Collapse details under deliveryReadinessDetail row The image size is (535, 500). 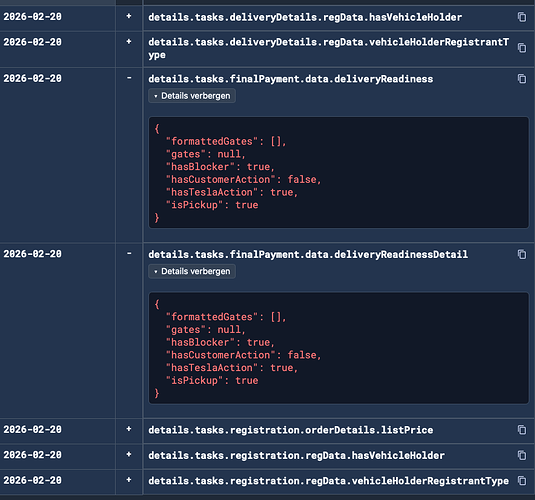click(x=192, y=271)
